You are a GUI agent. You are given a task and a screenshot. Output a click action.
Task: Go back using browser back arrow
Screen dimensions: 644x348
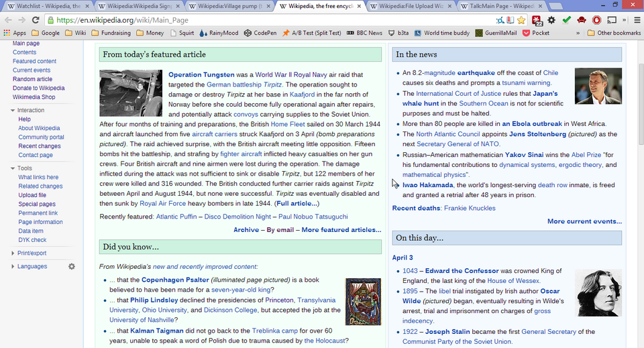coord(8,20)
